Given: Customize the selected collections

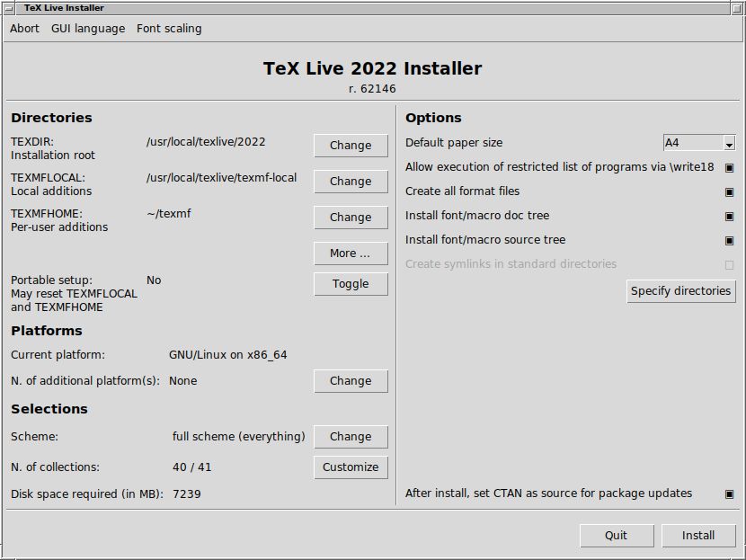Looking at the screenshot, I should point(351,467).
